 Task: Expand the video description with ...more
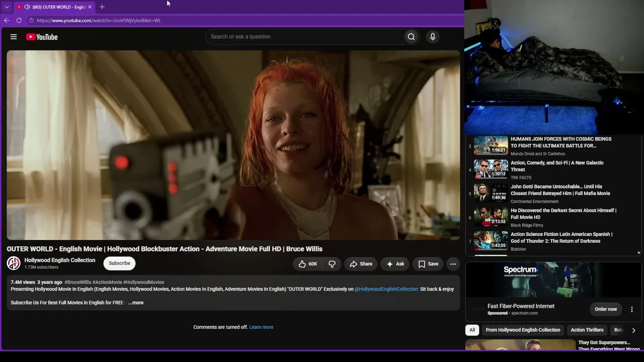pyautogui.click(x=136, y=303)
